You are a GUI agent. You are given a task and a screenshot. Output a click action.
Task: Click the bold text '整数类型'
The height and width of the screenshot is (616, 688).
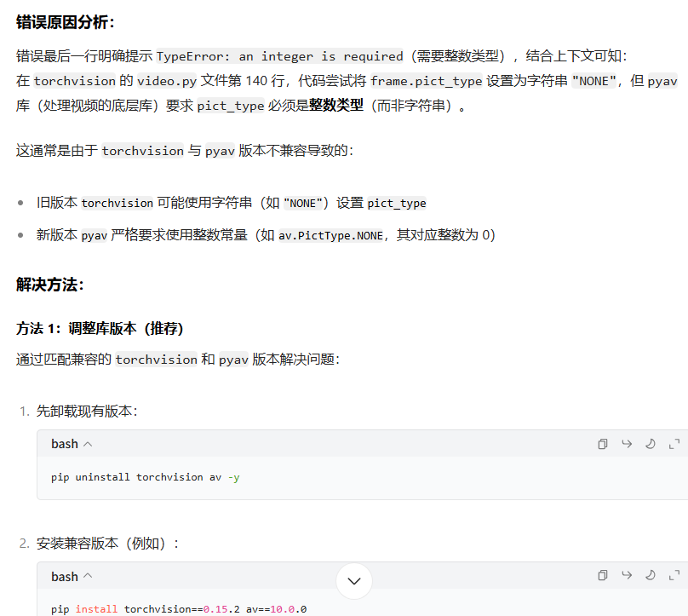click(336, 106)
